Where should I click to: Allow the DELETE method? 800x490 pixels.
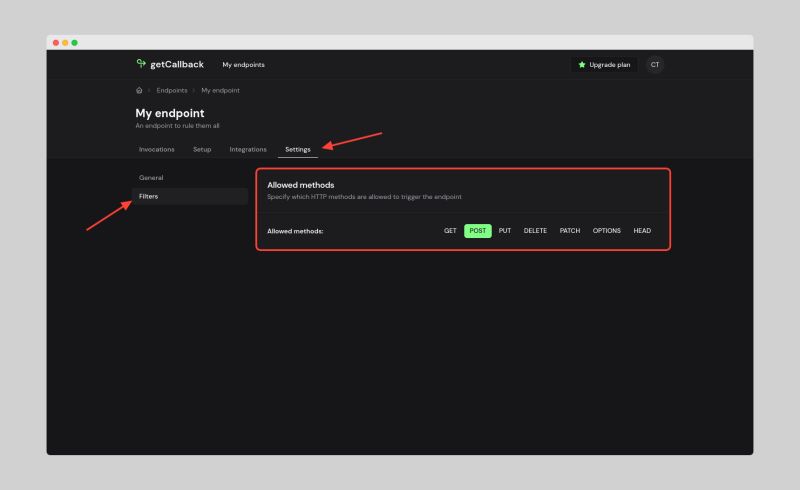(x=535, y=231)
